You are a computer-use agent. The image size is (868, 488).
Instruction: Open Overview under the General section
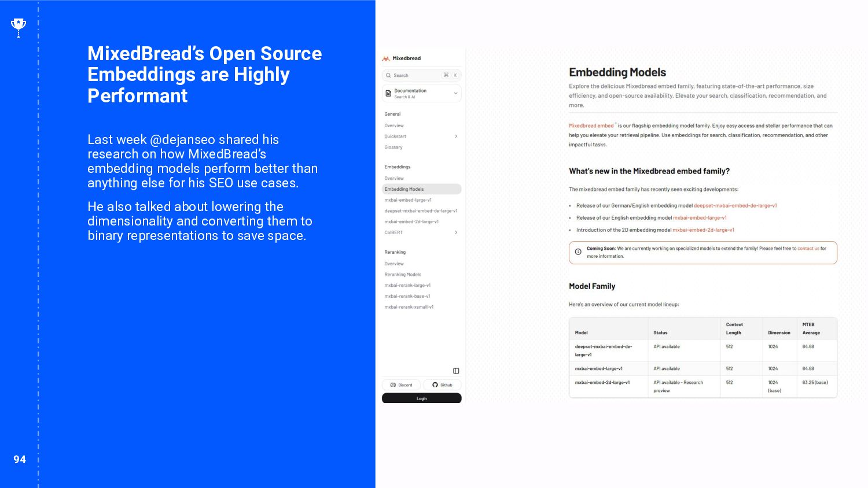pos(394,125)
